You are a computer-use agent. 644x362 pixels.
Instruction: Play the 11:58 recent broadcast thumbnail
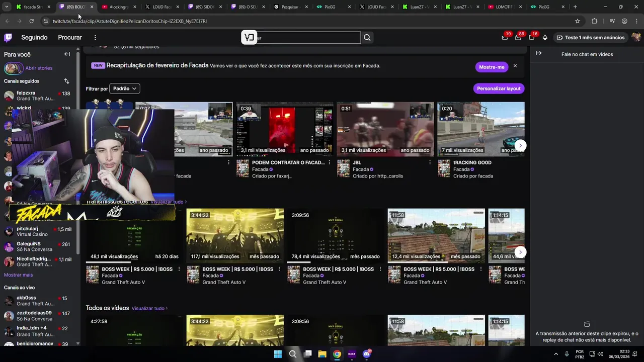pyautogui.click(x=436, y=236)
